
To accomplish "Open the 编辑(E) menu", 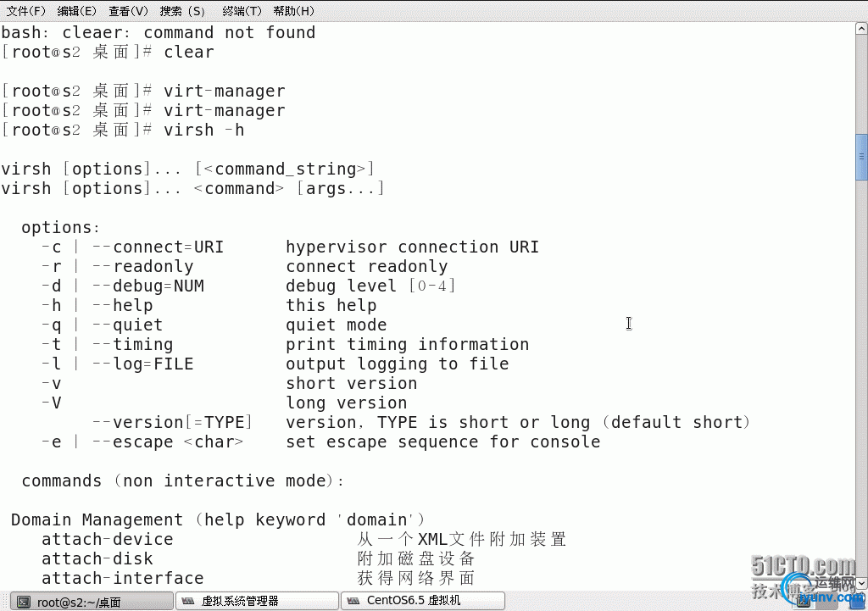I will click(x=76, y=11).
